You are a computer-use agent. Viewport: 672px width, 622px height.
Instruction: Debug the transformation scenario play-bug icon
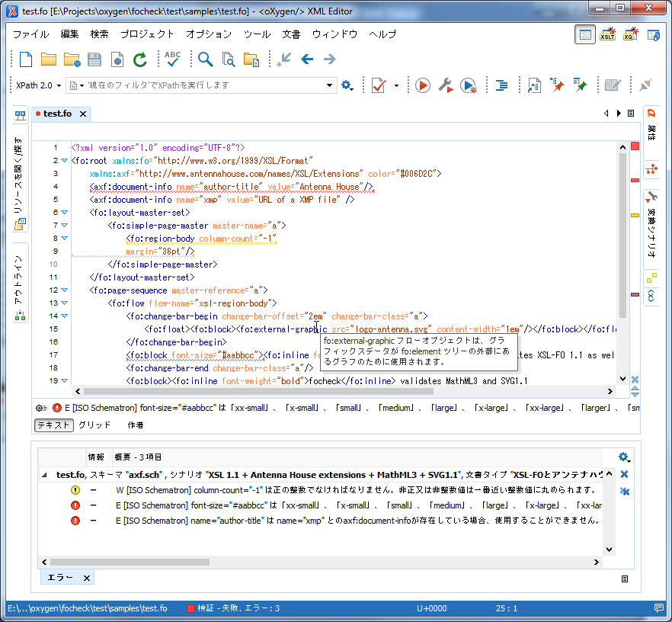point(469,85)
